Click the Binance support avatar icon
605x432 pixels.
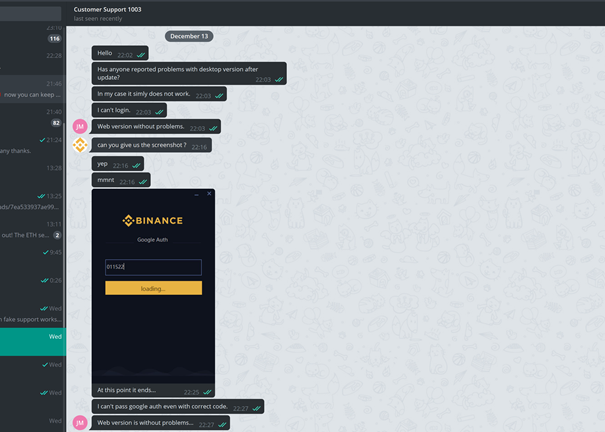80,145
